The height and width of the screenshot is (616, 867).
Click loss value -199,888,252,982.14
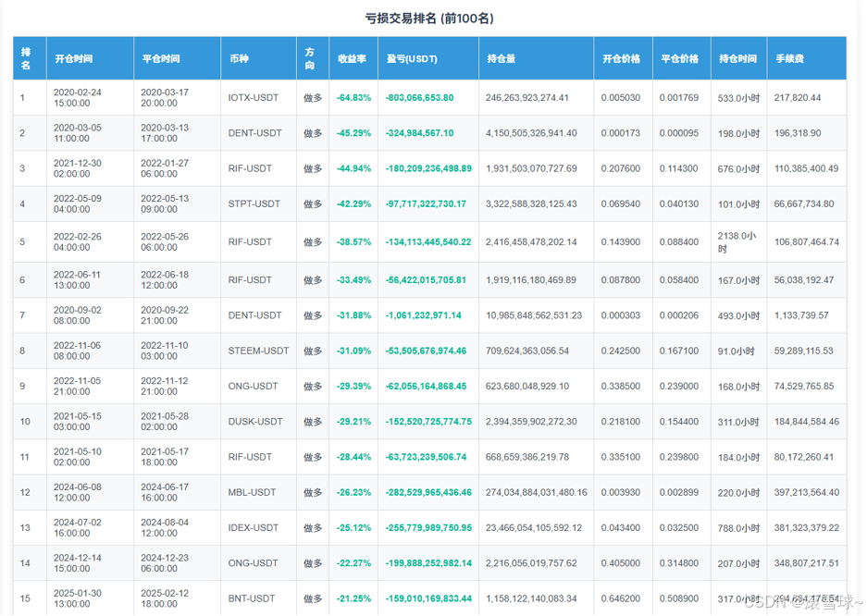(428, 563)
